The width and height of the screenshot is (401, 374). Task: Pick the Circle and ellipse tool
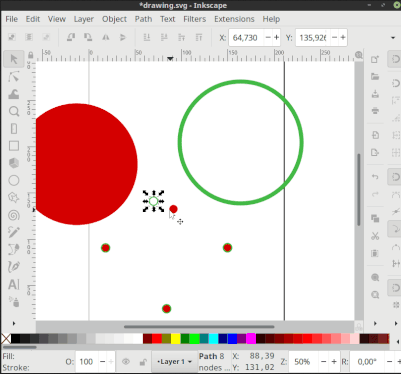pyautogui.click(x=14, y=181)
